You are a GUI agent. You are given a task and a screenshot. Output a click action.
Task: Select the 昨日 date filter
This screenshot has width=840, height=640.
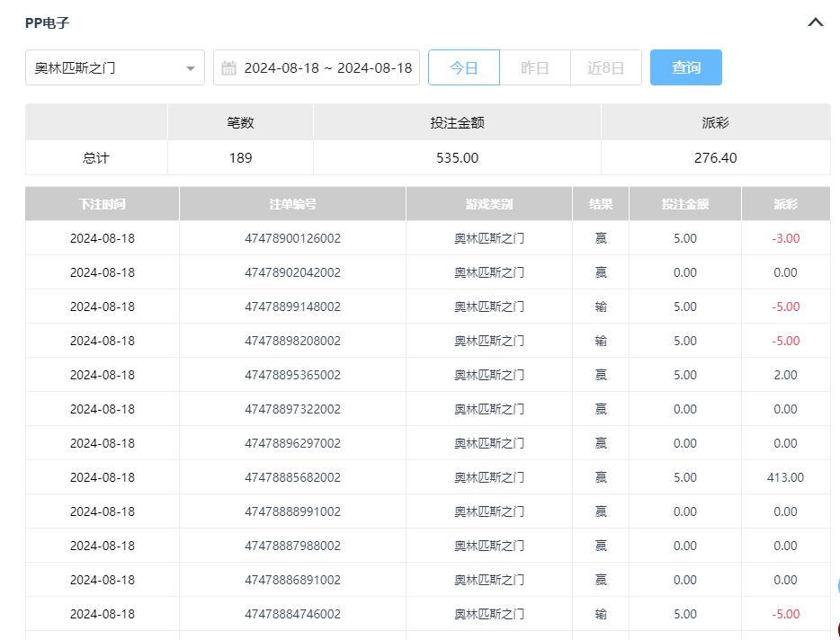pos(534,68)
